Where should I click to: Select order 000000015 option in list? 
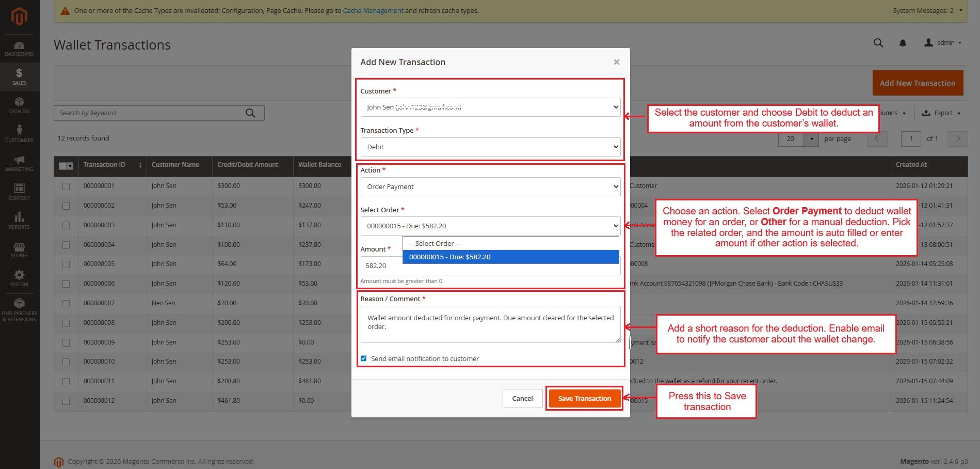click(x=510, y=257)
